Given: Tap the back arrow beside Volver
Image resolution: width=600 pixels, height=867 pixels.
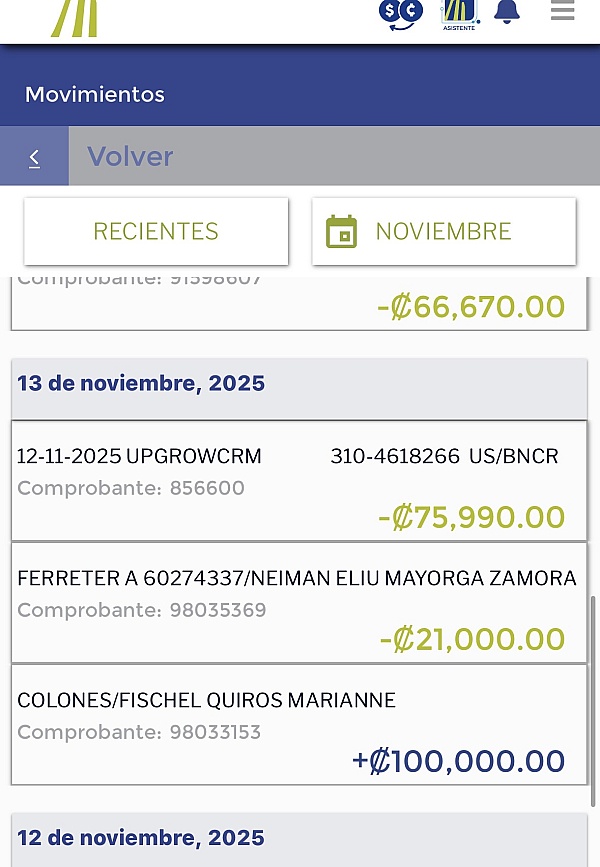Looking at the screenshot, I should (34, 157).
